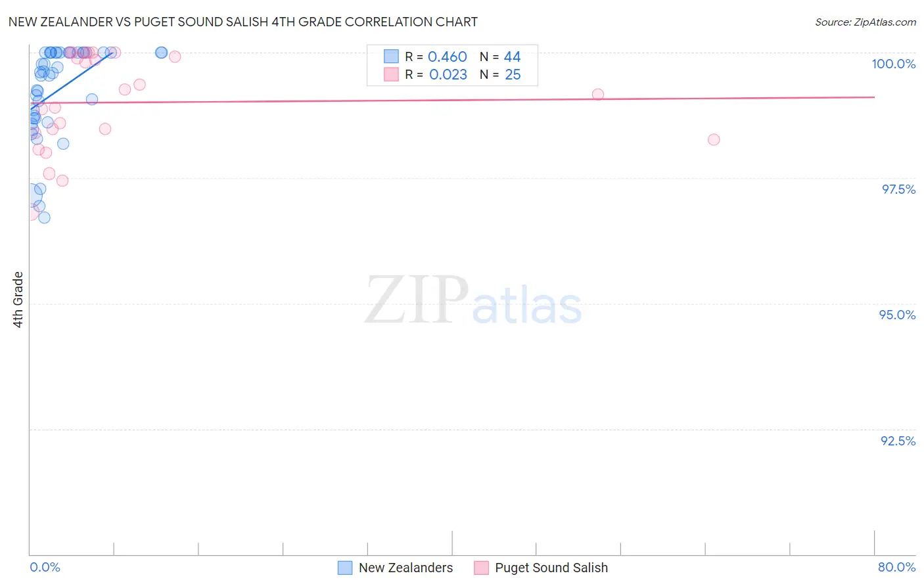Image resolution: width=924 pixels, height=586 pixels.
Task: Click the Puget Sound Salish pink legend swatch
Action: pyautogui.click(x=482, y=568)
